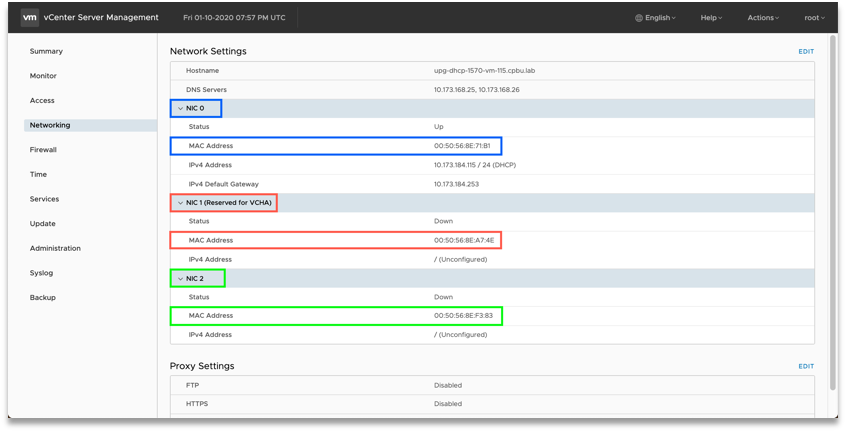Go to the Backup page

(x=43, y=298)
